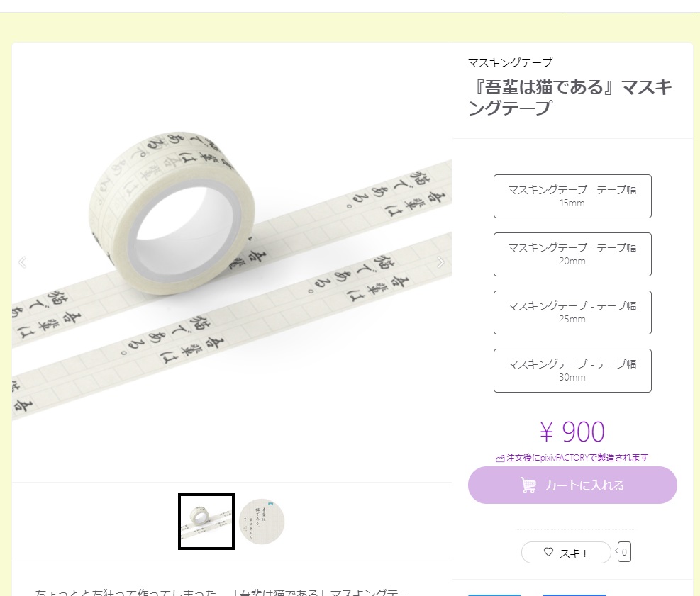Select the テープ幅 15mm tape variant

572,196
